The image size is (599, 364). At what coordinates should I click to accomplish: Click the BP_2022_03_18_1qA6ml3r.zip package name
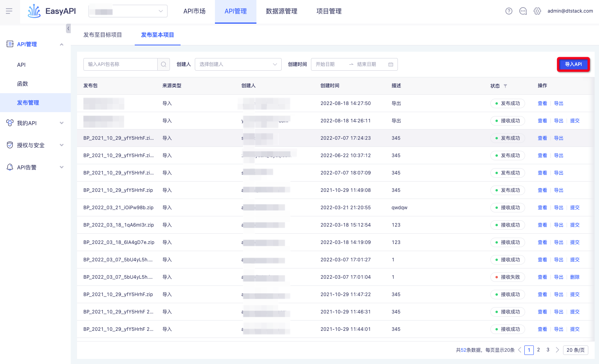click(x=119, y=225)
